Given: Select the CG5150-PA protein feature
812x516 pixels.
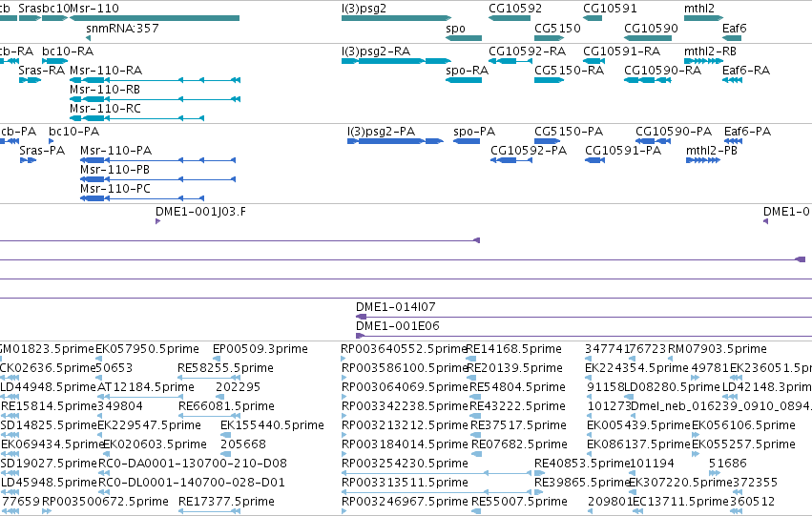Looking at the screenshot, I should pyautogui.click(x=548, y=141).
